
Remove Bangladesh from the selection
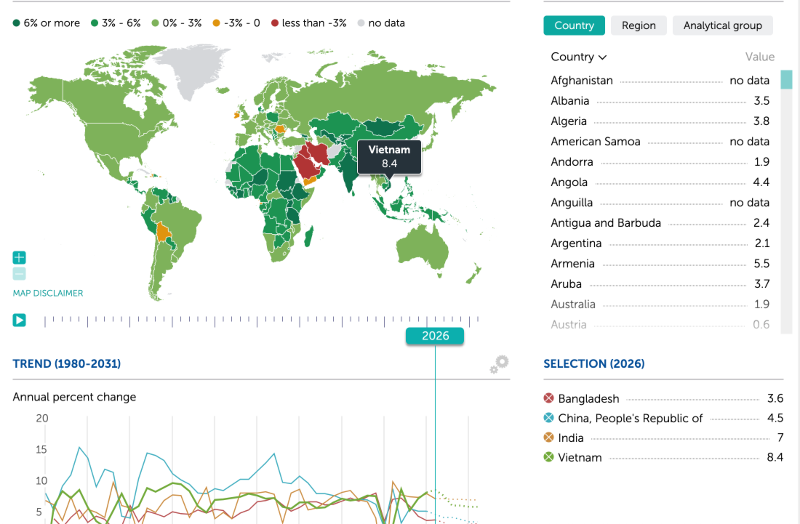(548, 398)
